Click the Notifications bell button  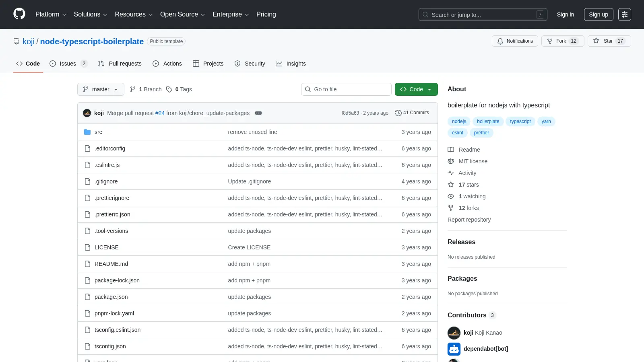[x=515, y=41]
